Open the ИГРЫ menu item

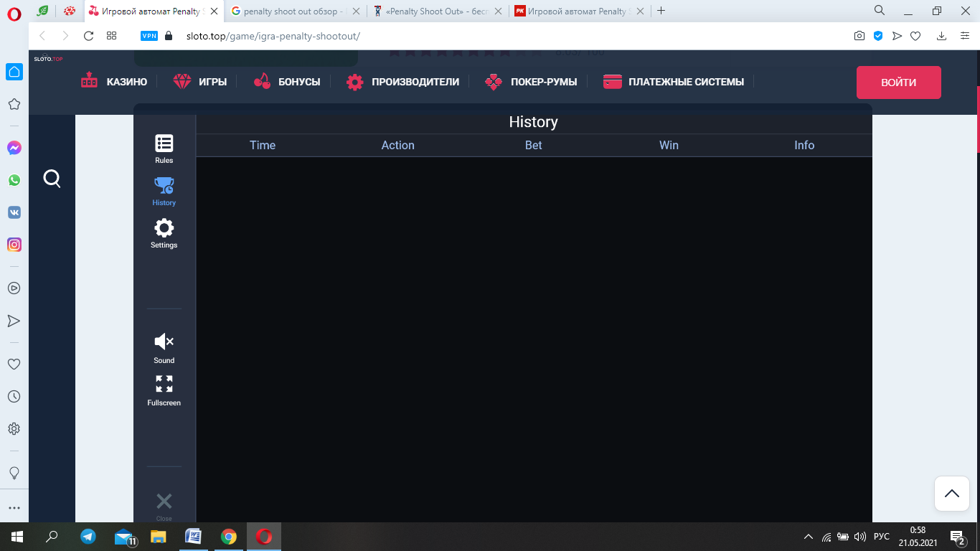click(200, 82)
